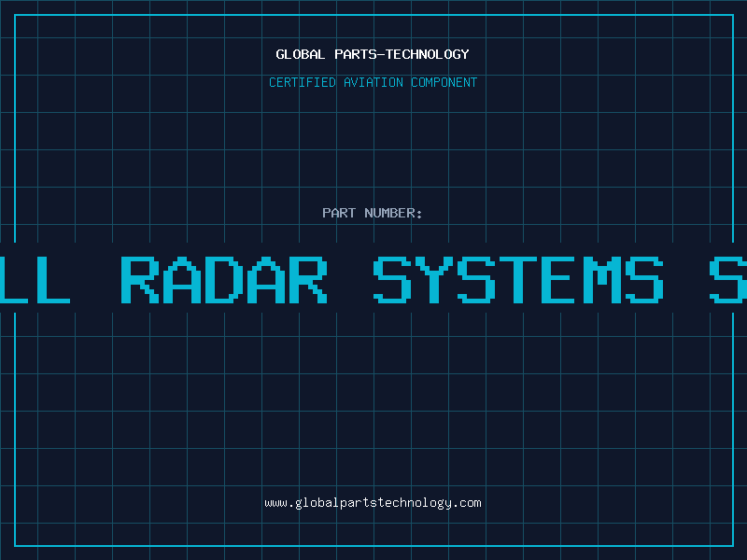Click the PART NUMBER: label

pyautogui.click(x=373, y=213)
